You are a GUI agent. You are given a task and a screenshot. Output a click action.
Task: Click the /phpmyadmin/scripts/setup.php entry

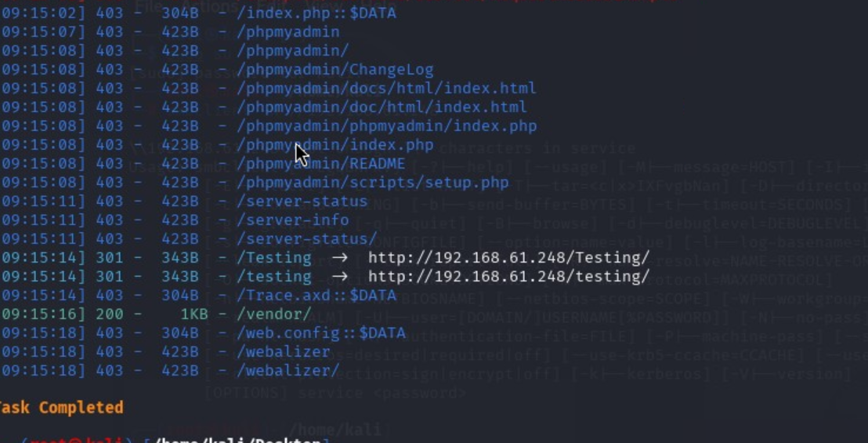point(372,183)
